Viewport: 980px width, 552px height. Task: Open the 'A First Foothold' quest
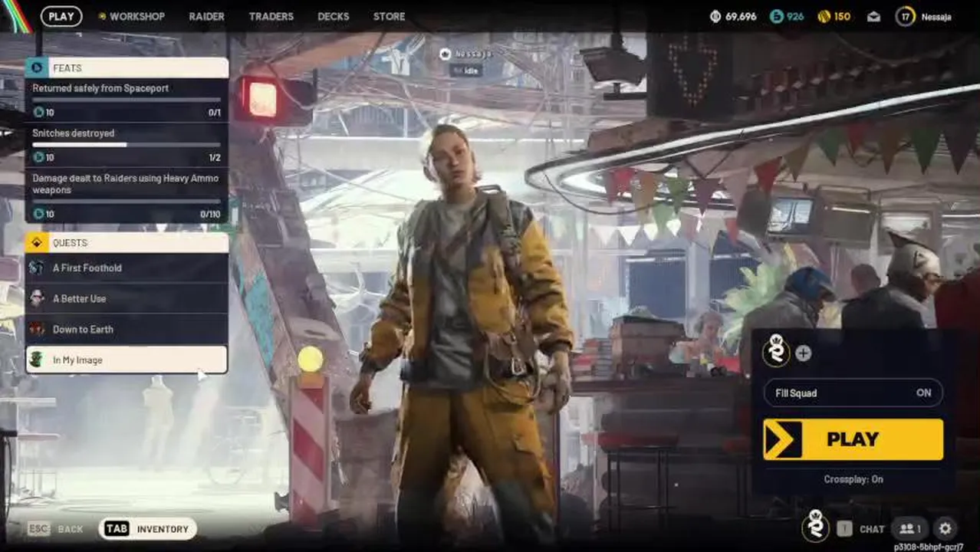click(x=127, y=268)
